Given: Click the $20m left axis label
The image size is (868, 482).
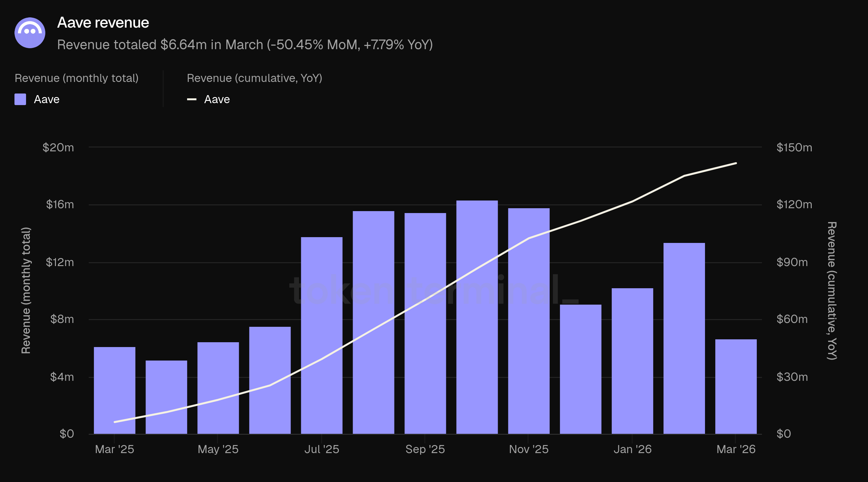Looking at the screenshot, I should coord(58,147).
